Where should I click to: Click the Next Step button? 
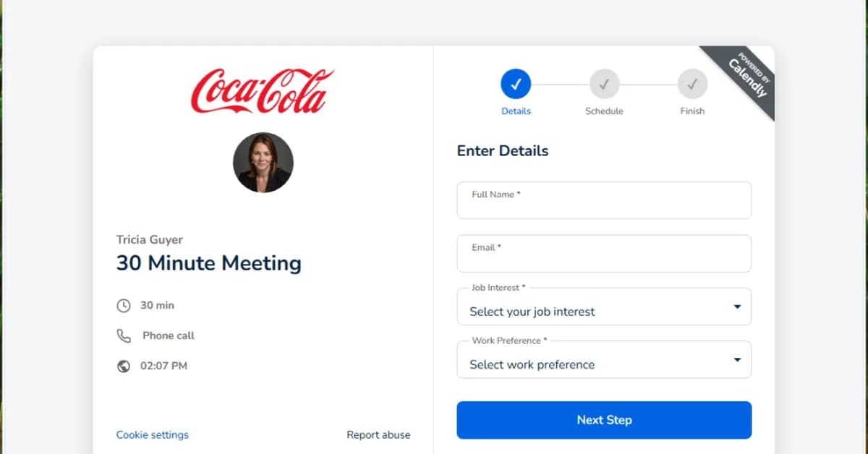pos(604,420)
